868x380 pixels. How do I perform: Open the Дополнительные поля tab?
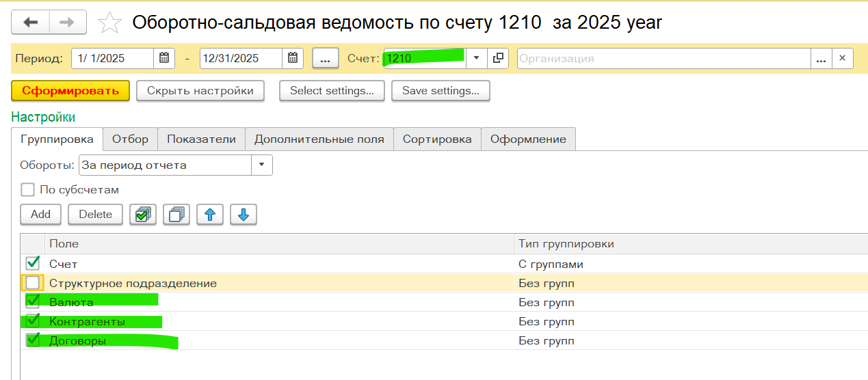(x=319, y=139)
